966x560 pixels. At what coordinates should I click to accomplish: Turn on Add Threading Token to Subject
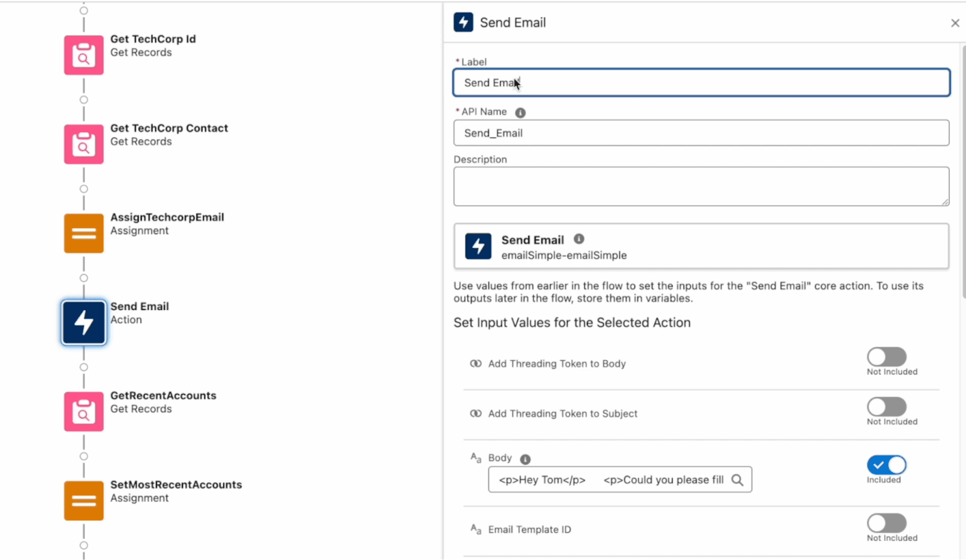[x=886, y=407]
